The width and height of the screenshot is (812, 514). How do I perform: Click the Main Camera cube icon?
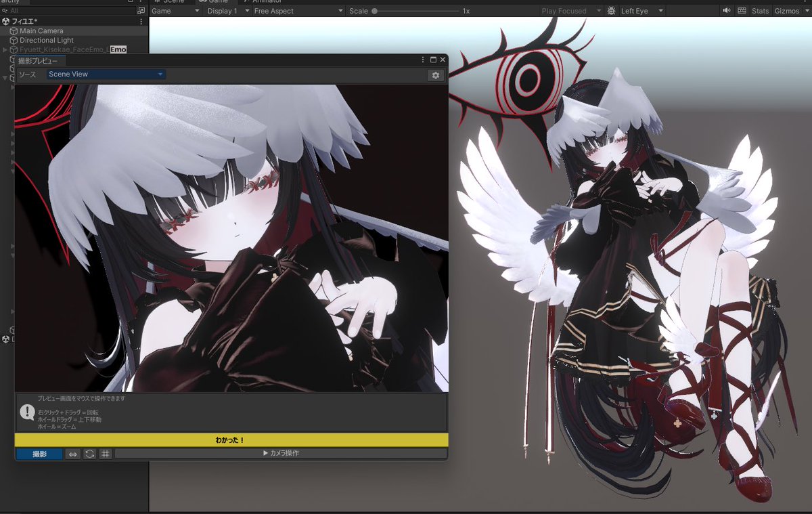(x=14, y=31)
